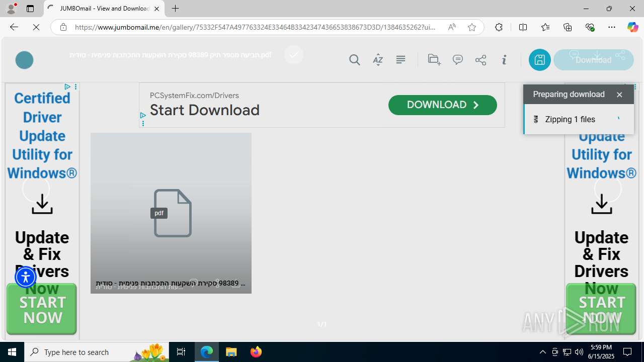The width and height of the screenshot is (644, 362).
Task: Click download arrow icon in right ad
Action: click(x=601, y=204)
